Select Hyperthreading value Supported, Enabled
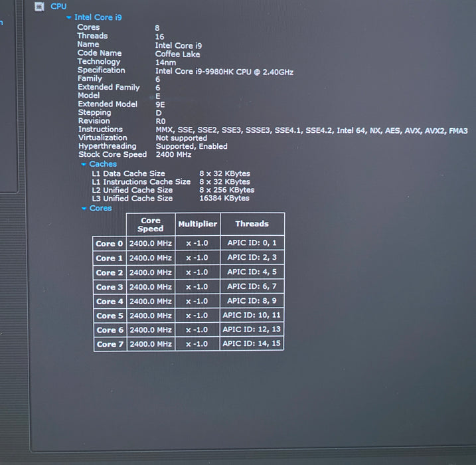Viewport: 476px width, 465px height. [x=192, y=146]
